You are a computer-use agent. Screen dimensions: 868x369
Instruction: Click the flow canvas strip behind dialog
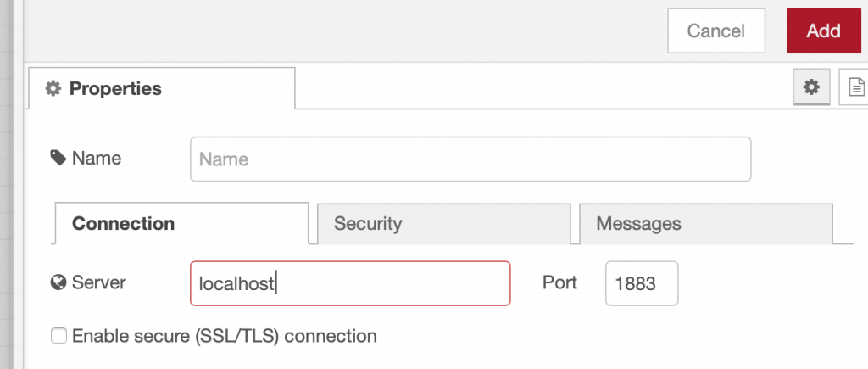pos(11,185)
